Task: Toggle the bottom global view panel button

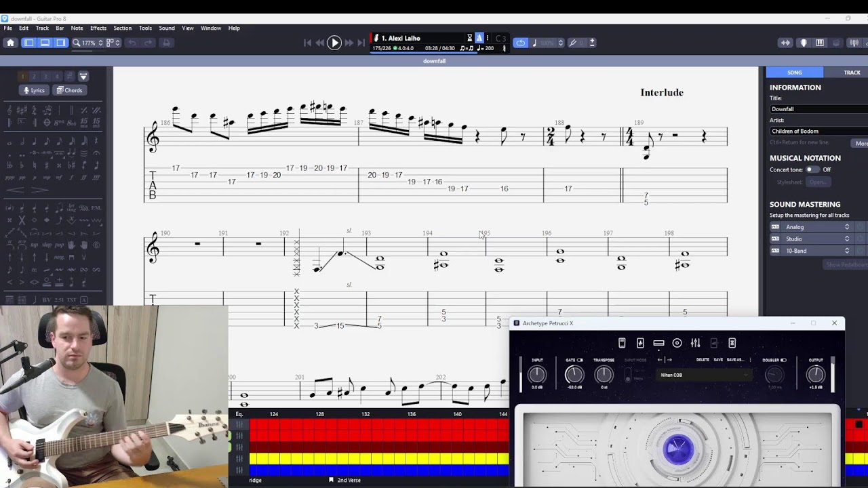Action: pyautogui.click(x=45, y=43)
